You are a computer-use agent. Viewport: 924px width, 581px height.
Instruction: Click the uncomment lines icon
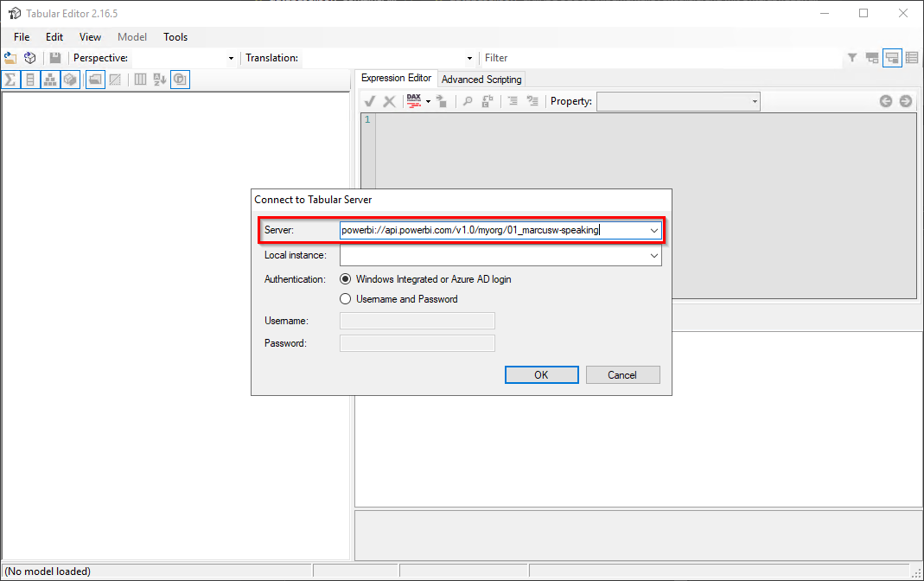point(532,101)
